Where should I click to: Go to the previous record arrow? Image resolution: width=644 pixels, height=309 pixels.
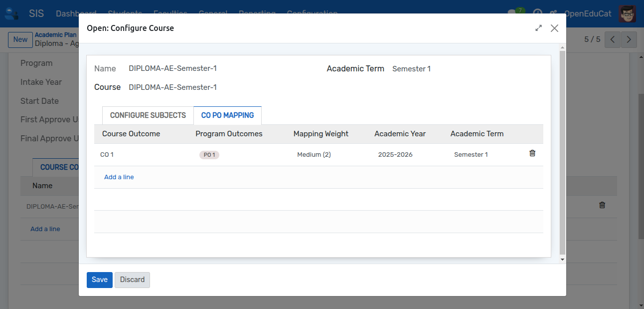[x=613, y=39]
